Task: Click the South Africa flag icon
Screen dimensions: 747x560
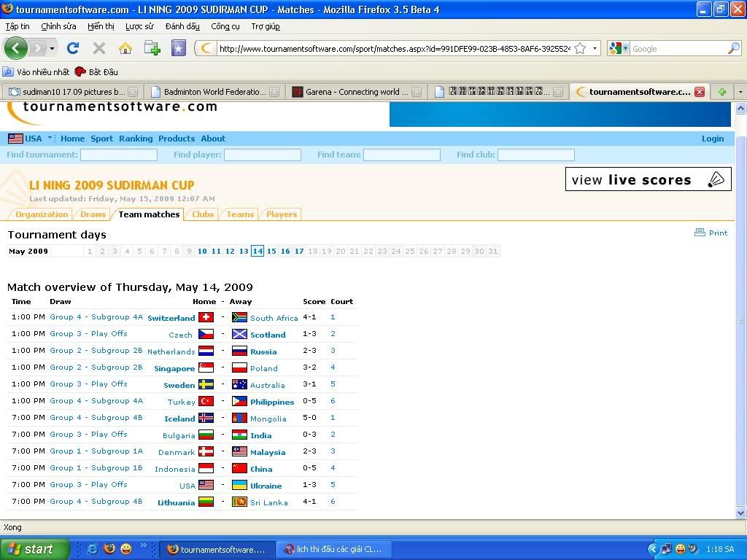Action: click(x=239, y=317)
